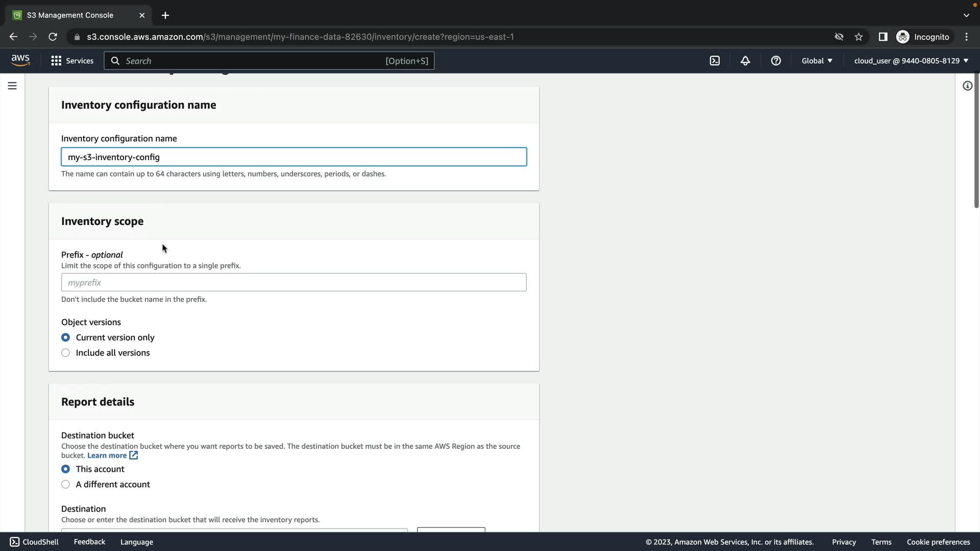Click Feedback in the footer
The image size is (980, 551).
tap(89, 542)
